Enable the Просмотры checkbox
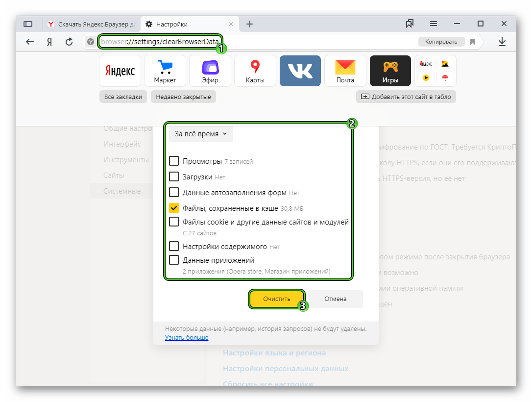This screenshot has width=532, height=402. point(174,161)
